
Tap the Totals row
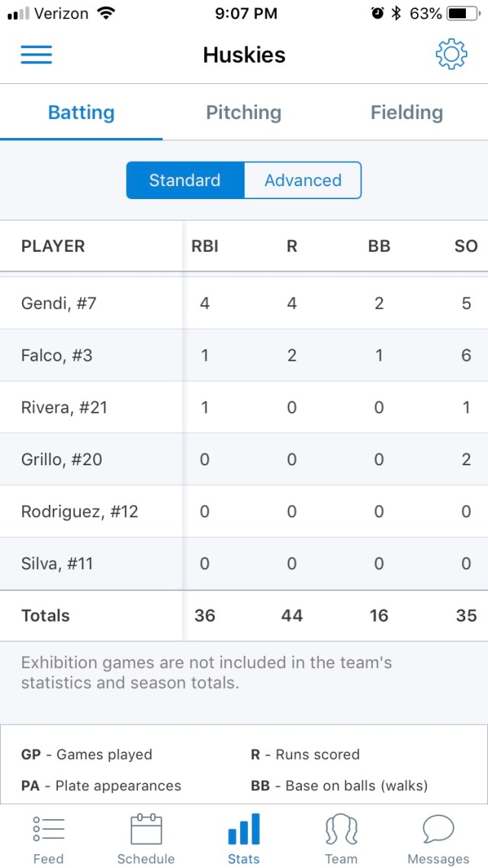point(46,616)
